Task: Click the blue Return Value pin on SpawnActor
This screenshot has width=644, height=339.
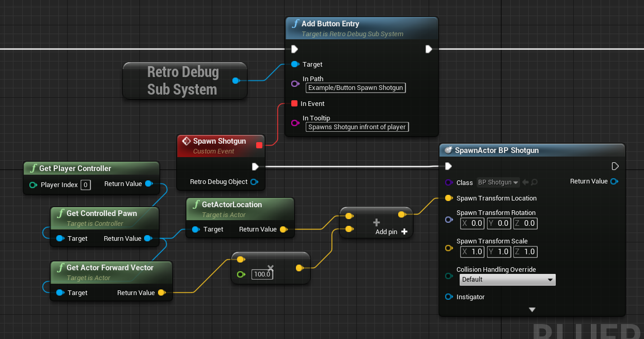Action: [614, 181]
